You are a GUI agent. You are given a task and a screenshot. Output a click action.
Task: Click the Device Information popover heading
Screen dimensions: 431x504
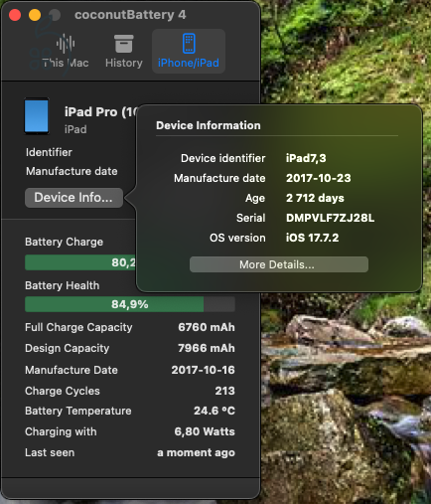[x=209, y=125]
